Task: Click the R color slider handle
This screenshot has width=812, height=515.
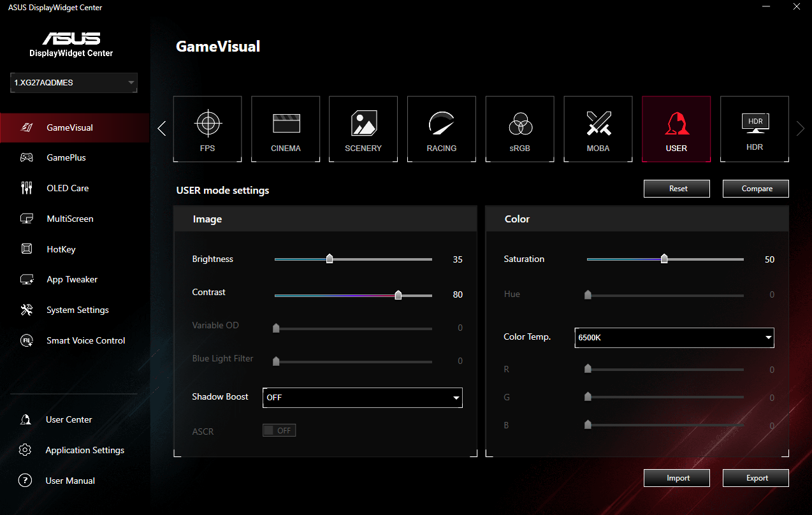Action: coord(588,368)
